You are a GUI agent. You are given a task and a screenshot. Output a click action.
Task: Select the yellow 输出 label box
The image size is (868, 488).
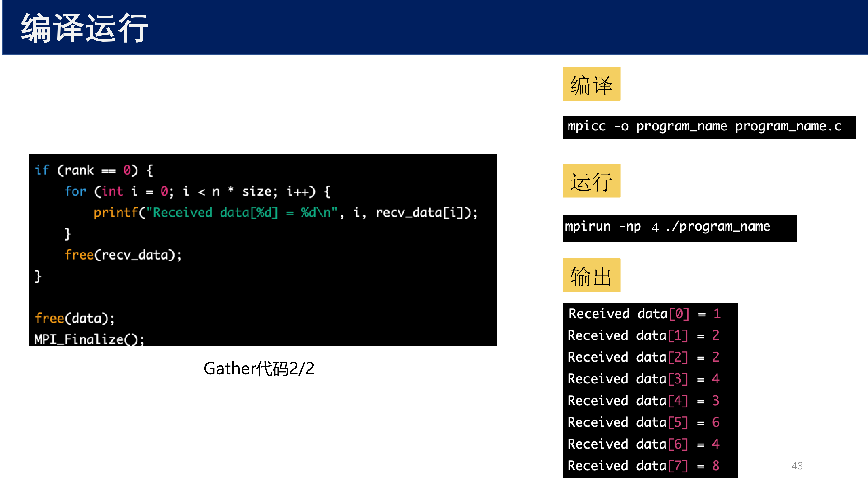[591, 275]
